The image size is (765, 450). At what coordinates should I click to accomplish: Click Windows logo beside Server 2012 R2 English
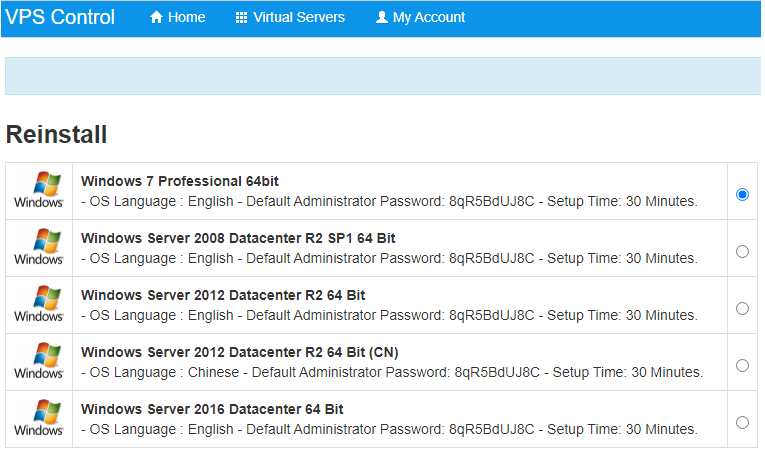pyautogui.click(x=39, y=305)
